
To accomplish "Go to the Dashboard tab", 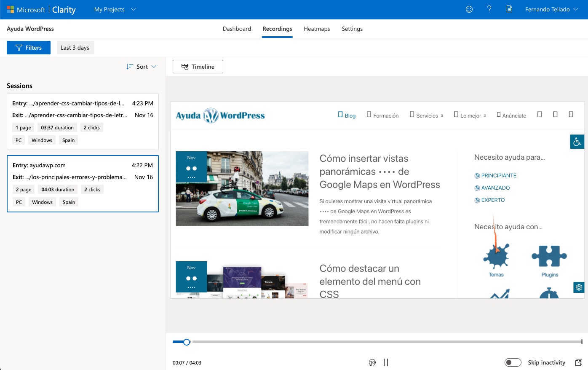I will (x=237, y=29).
